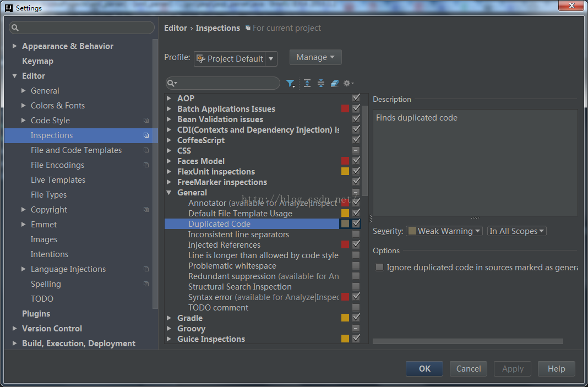Viewport: 588px width, 387px height.
Task: Click the options panel horizontal scrollbar
Action: [x=467, y=341]
